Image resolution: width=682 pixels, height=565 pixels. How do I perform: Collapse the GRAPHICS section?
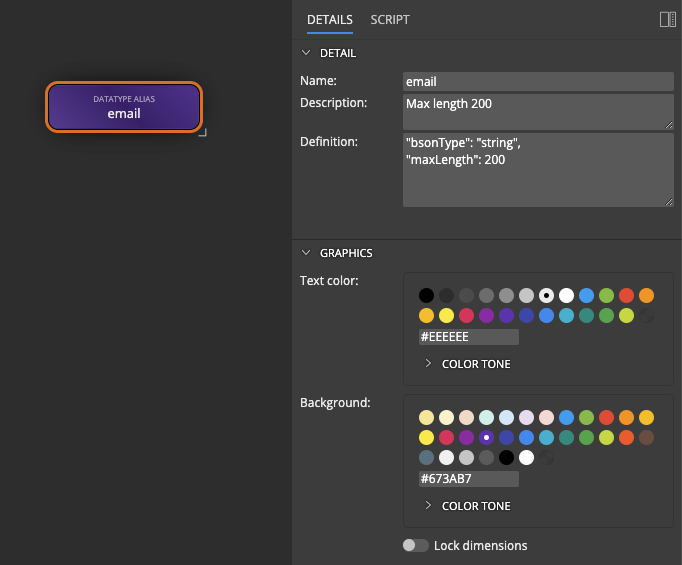click(x=306, y=253)
